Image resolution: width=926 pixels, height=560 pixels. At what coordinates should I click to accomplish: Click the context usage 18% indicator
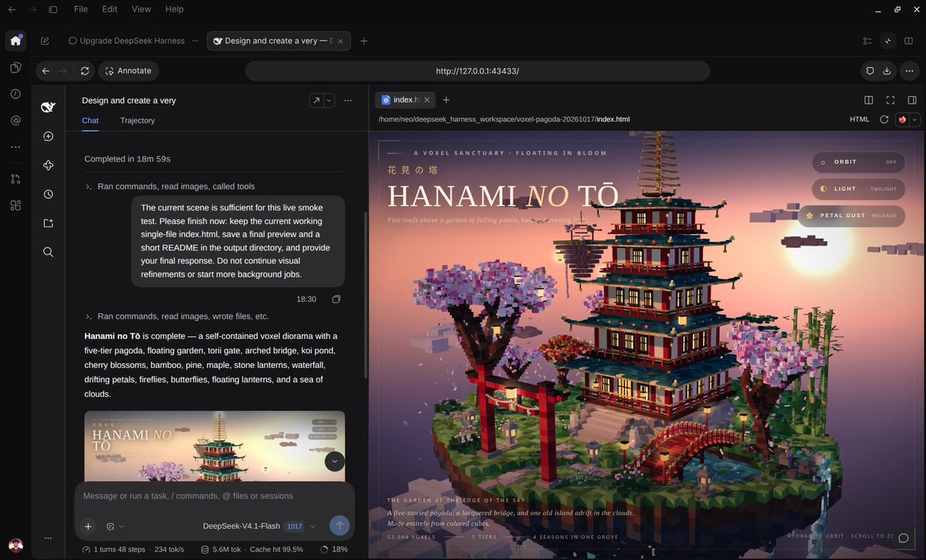334,549
